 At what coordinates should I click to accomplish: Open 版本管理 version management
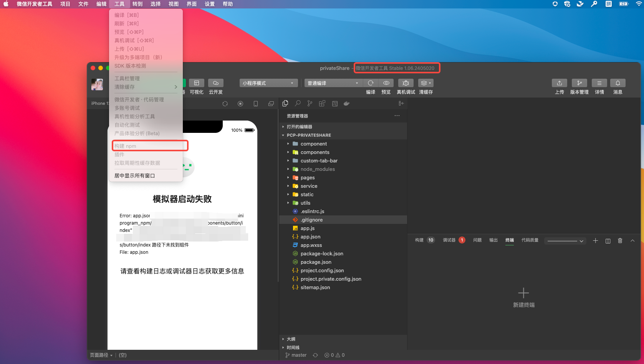pyautogui.click(x=579, y=83)
